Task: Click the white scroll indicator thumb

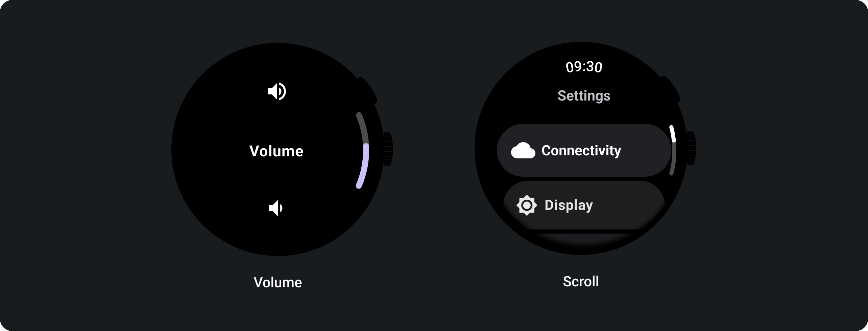Action: pos(672,134)
